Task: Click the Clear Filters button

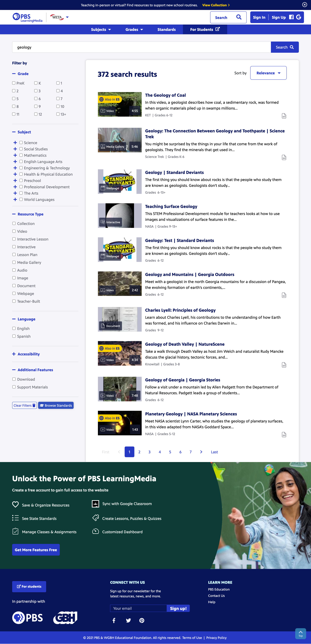Action: [x=25, y=405]
